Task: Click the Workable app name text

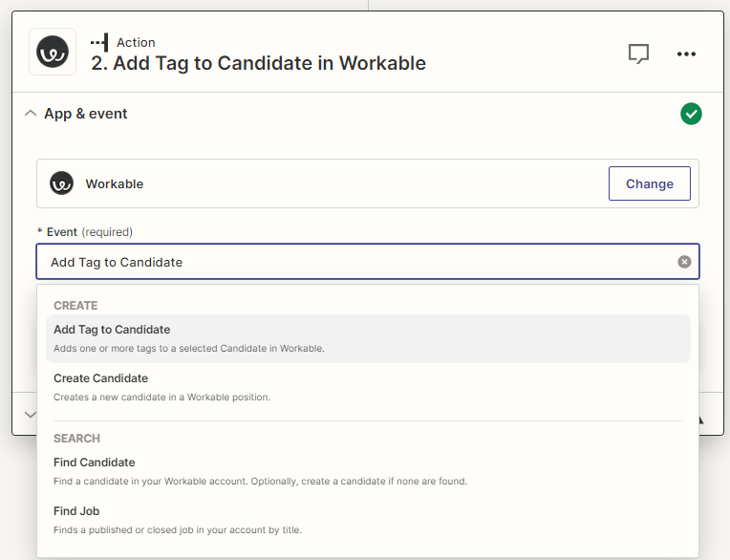Action: click(115, 183)
